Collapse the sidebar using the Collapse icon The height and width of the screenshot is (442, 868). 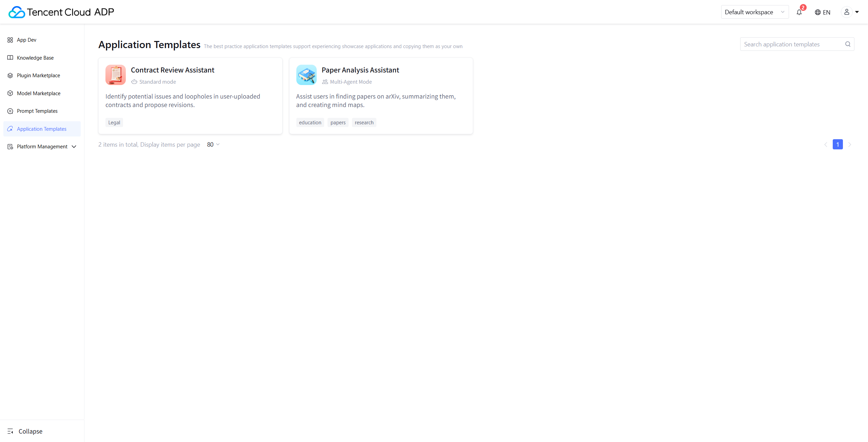click(10, 431)
